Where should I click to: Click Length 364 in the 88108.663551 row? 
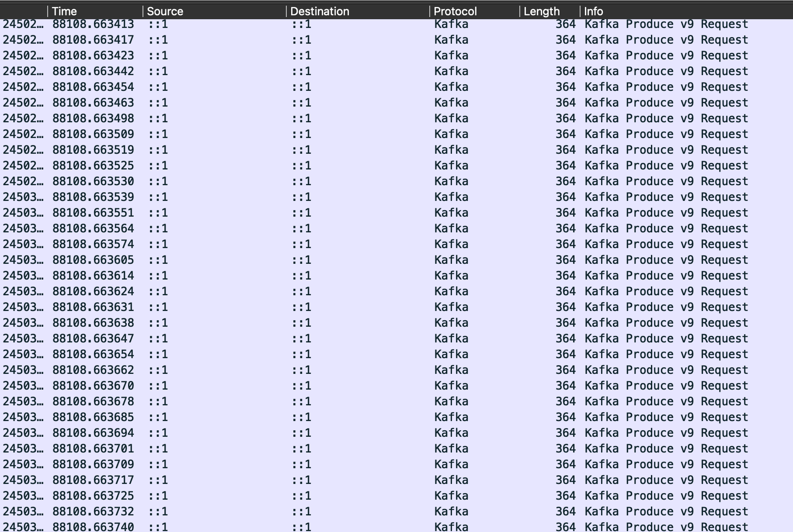(x=566, y=213)
